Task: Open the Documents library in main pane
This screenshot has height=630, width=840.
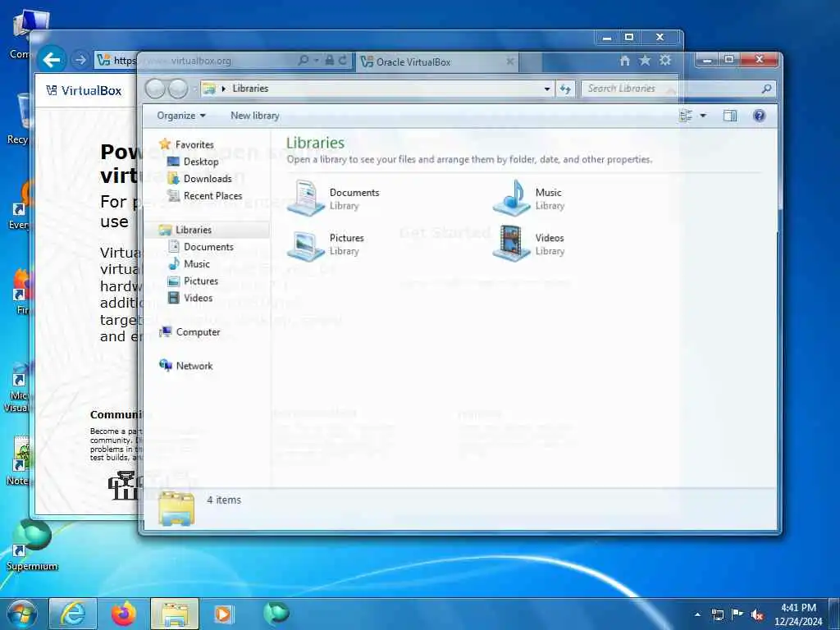Action: (x=333, y=199)
